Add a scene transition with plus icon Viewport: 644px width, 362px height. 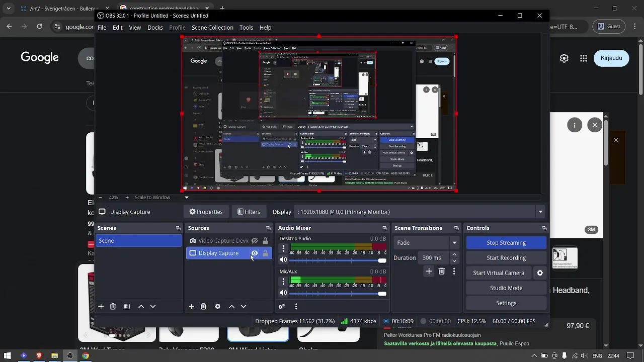coord(429,271)
